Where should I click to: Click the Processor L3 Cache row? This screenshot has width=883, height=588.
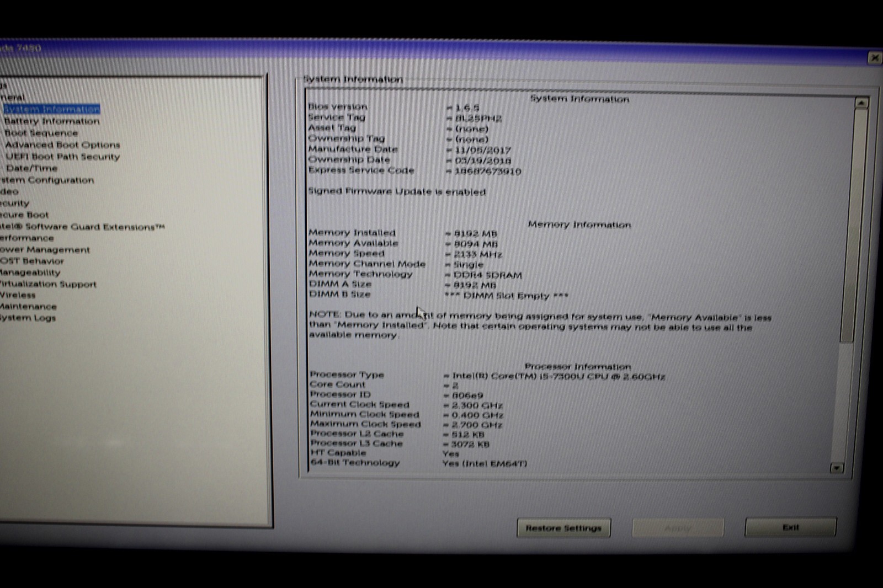click(x=400, y=443)
